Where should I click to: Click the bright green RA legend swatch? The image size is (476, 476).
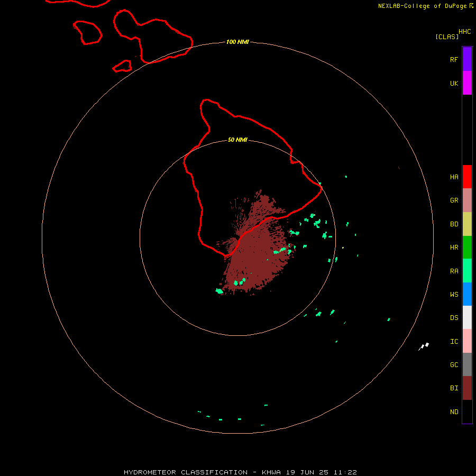tap(467, 271)
